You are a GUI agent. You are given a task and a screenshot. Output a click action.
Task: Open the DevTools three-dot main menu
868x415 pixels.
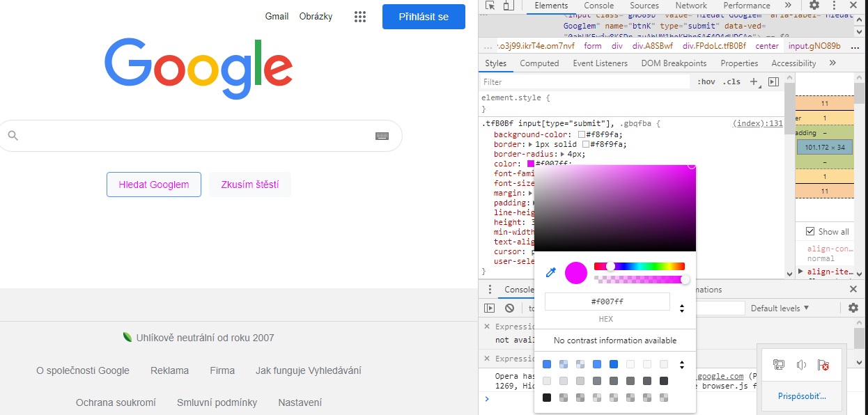click(x=833, y=6)
